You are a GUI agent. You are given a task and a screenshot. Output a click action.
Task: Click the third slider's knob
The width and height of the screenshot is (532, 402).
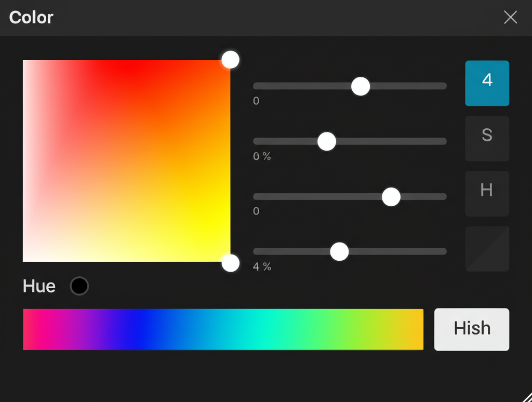[391, 197]
